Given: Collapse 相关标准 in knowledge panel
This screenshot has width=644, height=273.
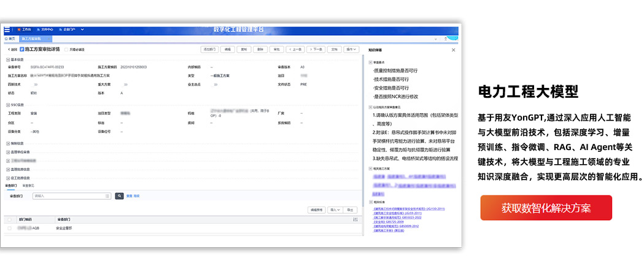Looking at the screenshot, I should tap(370, 202).
